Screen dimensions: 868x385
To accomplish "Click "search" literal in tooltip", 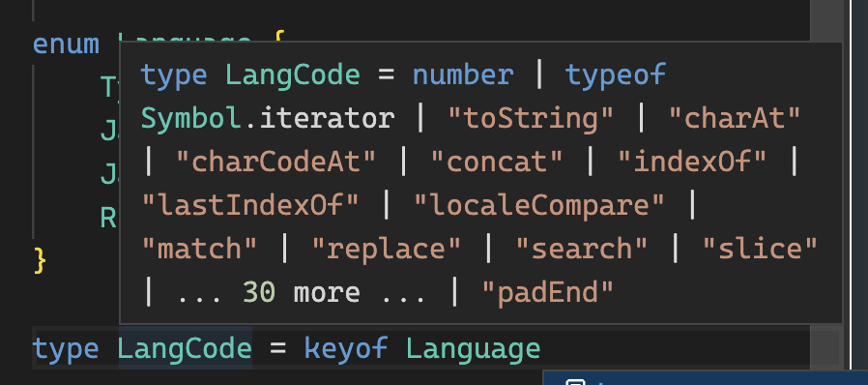I will [582, 250].
